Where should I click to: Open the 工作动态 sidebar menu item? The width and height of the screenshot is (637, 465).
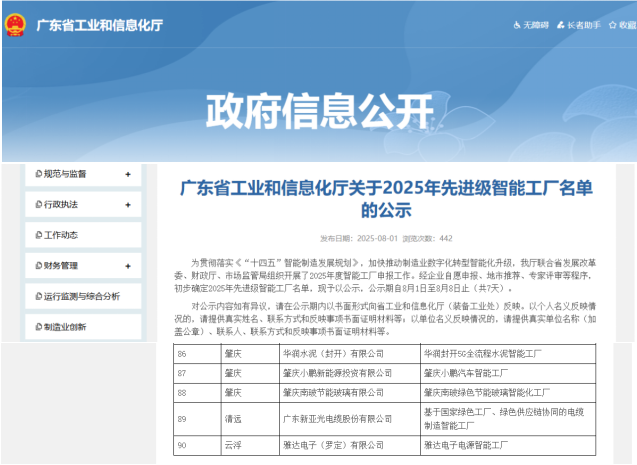61,236
